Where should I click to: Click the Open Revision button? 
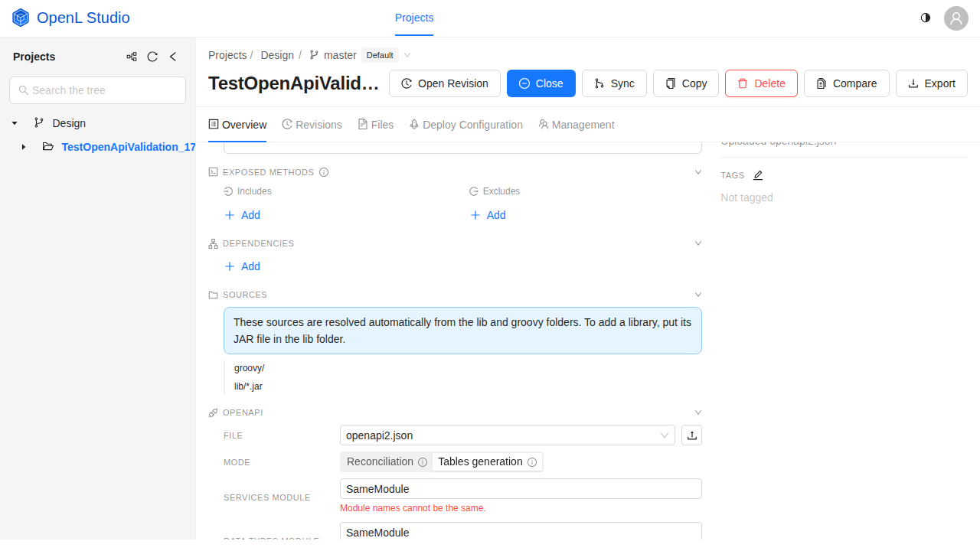point(445,83)
